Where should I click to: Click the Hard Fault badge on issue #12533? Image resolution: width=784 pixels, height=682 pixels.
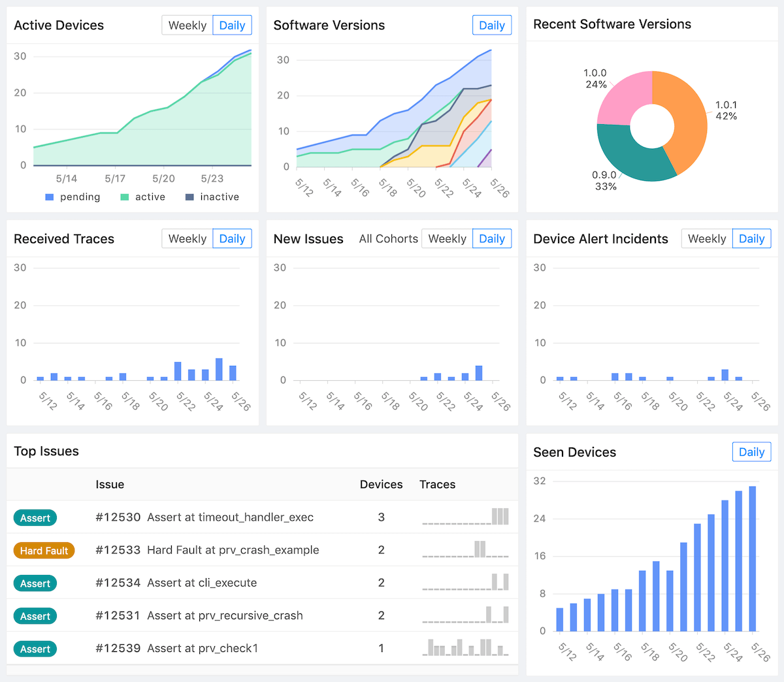pos(44,551)
